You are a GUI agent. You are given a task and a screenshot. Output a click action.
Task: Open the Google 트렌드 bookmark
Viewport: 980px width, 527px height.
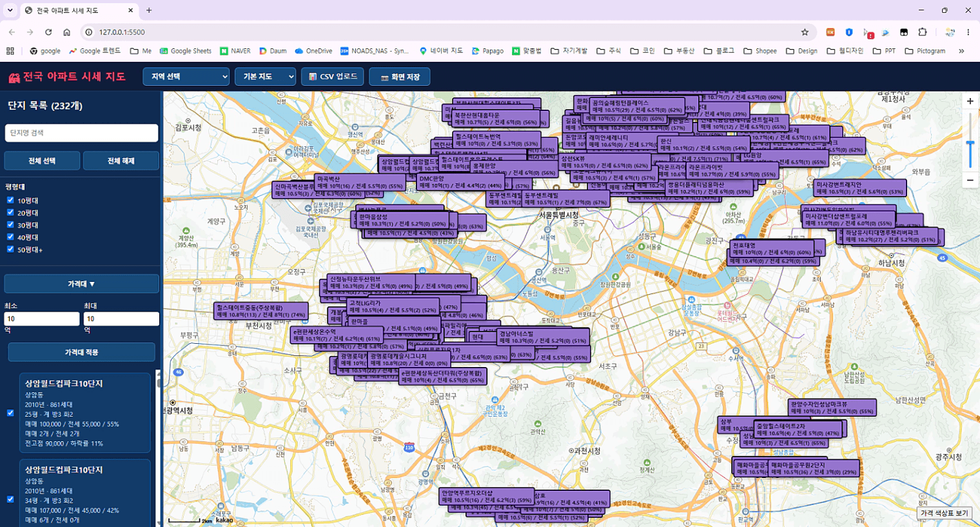95,51
